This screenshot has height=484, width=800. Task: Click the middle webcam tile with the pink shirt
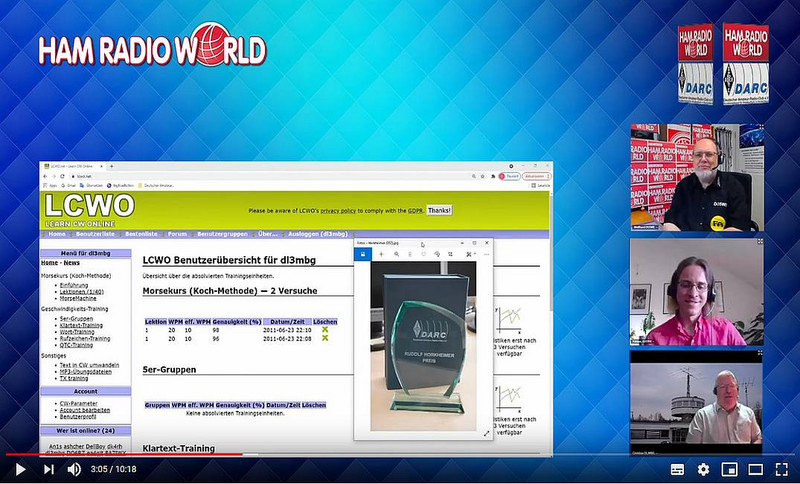(x=697, y=292)
